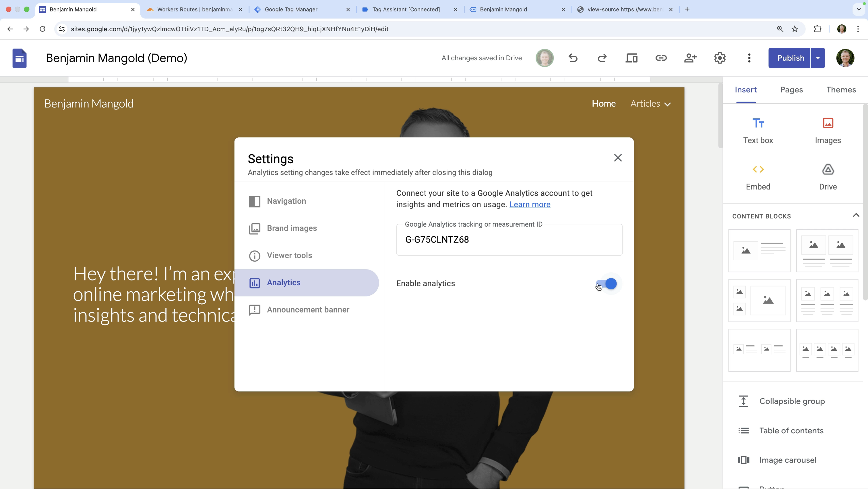Open the Google account avatar beside Publish
This screenshot has width=868, height=489.
point(845,58)
